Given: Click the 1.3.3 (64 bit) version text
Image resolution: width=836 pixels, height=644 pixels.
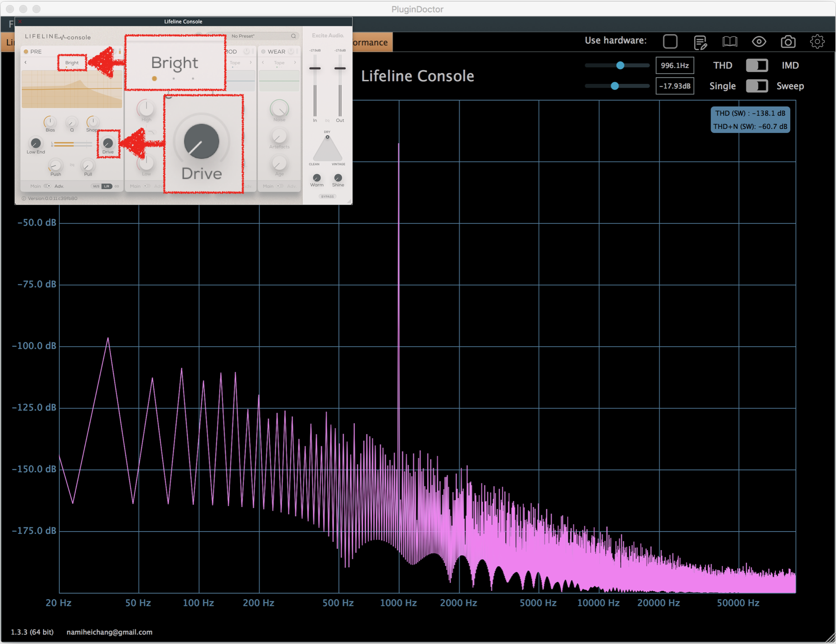Looking at the screenshot, I should [32, 632].
